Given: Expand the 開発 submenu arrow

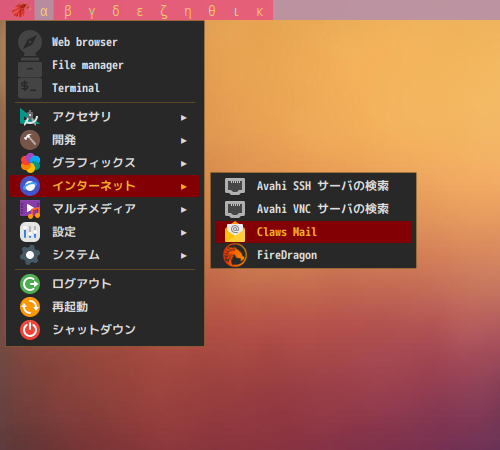Looking at the screenshot, I should (x=183, y=141).
